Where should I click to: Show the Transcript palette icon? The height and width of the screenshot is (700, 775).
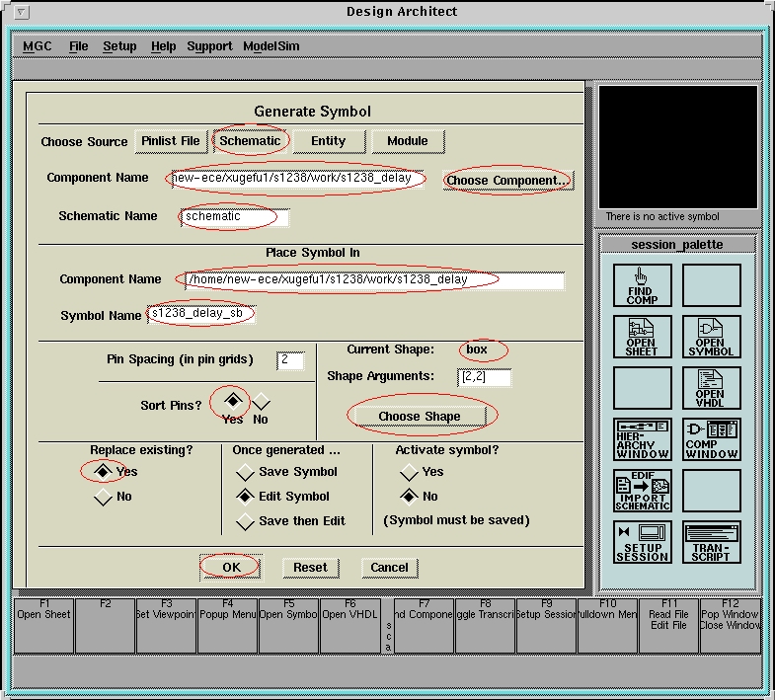pyautogui.click(x=711, y=542)
